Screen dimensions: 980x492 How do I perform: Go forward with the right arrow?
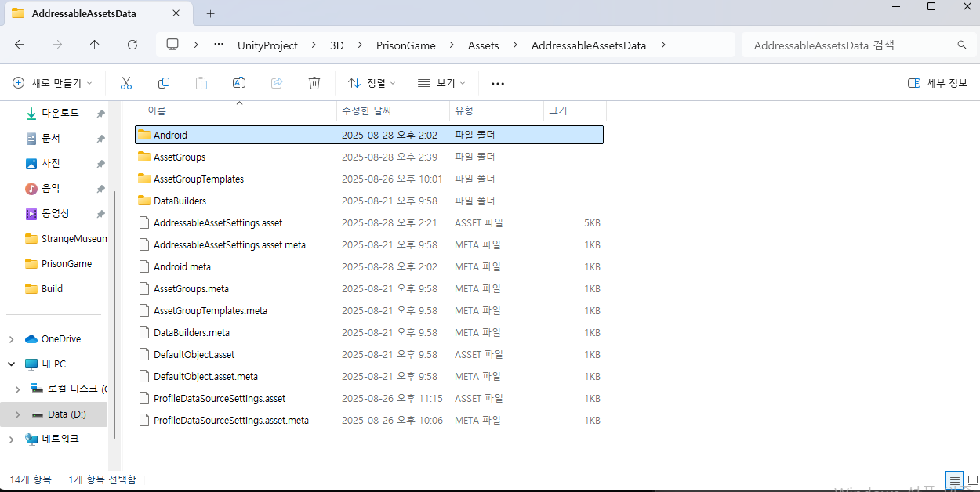click(57, 45)
